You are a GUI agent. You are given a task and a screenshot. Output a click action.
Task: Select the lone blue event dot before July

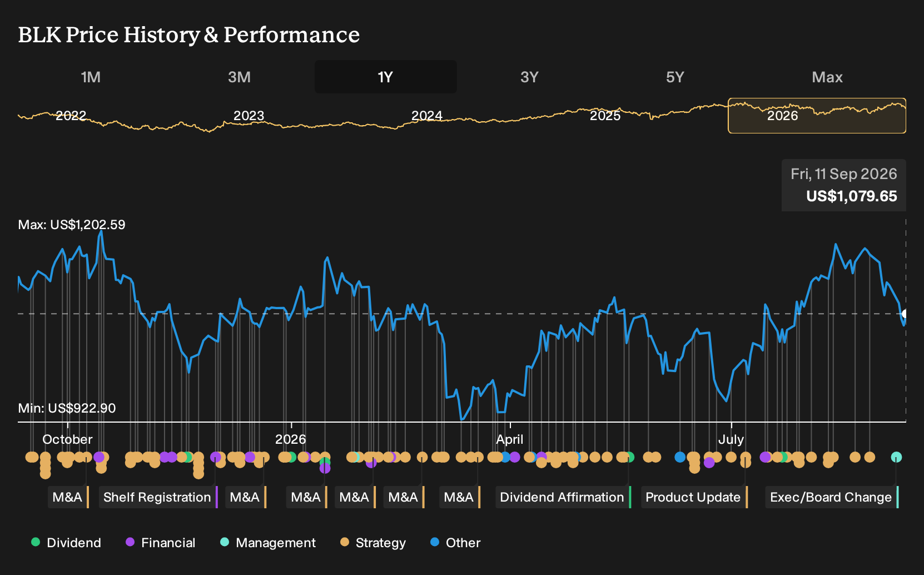[x=680, y=457]
